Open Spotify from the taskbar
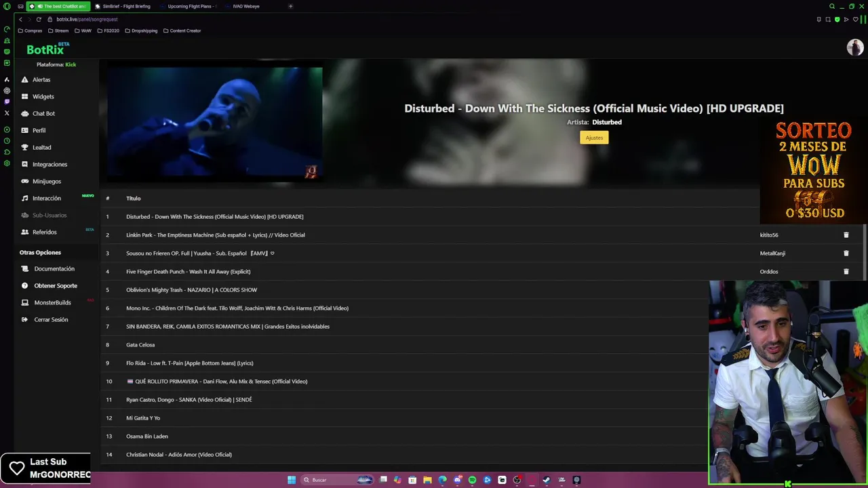The height and width of the screenshot is (488, 868). 472,480
